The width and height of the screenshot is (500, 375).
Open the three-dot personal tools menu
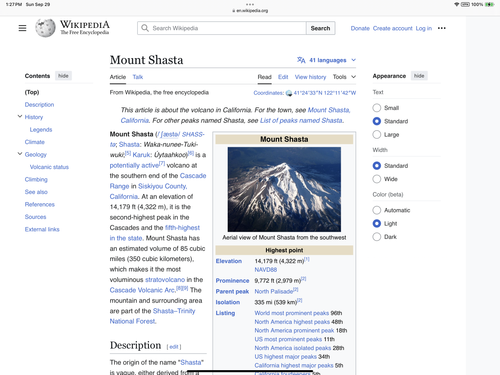point(442,28)
